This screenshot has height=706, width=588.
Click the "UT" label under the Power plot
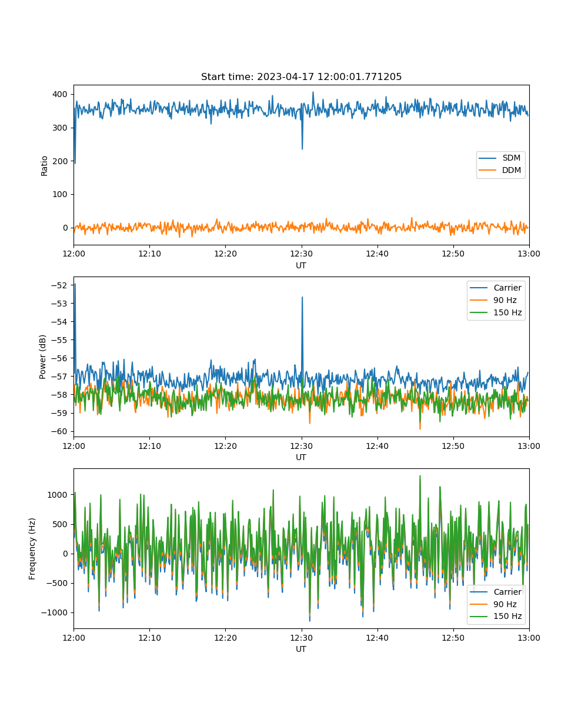[x=301, y=457]
